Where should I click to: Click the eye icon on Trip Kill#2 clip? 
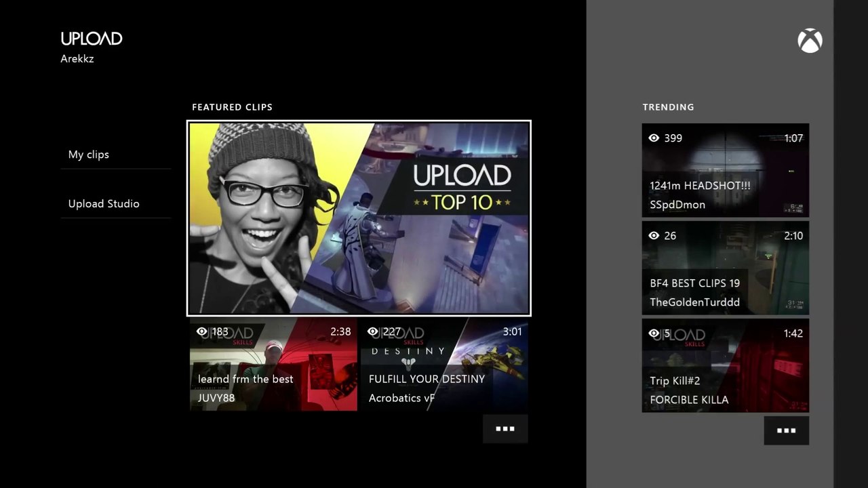pos(654,333)
